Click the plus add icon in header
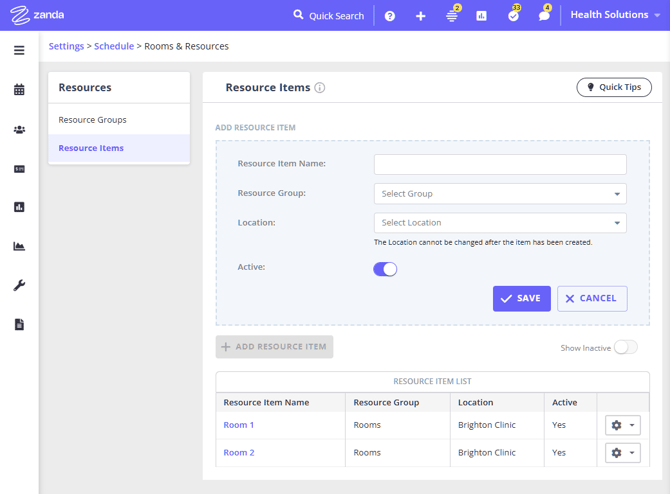Screen dimensions: 670x494 tap(421, 16)
